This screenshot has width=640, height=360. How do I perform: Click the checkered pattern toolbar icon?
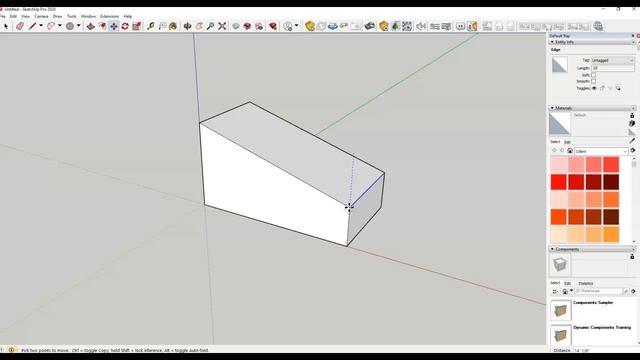click(x=407, y=26)
